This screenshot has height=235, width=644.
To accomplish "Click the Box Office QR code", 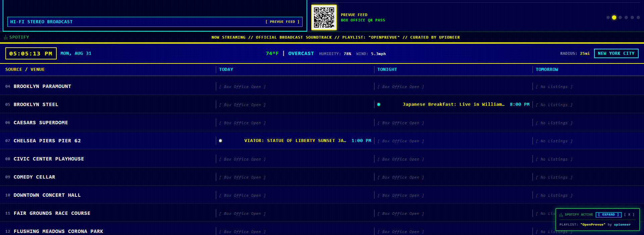I will tap(324, 17).
